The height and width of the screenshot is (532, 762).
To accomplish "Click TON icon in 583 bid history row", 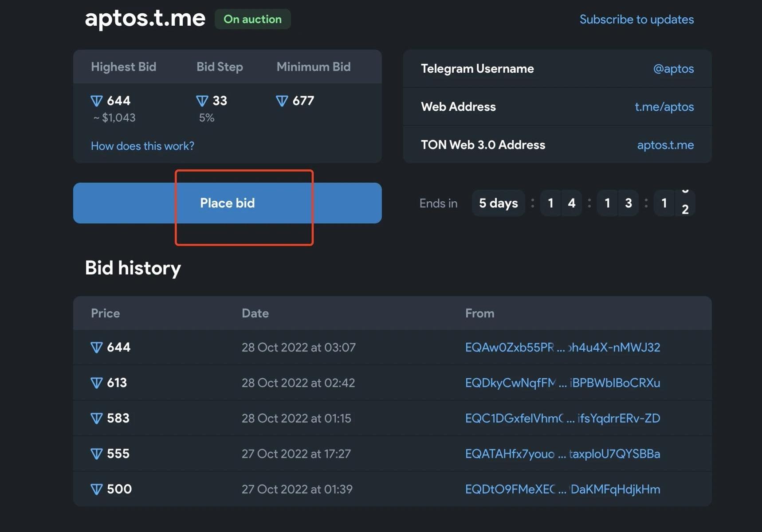I will click(96, 418).
